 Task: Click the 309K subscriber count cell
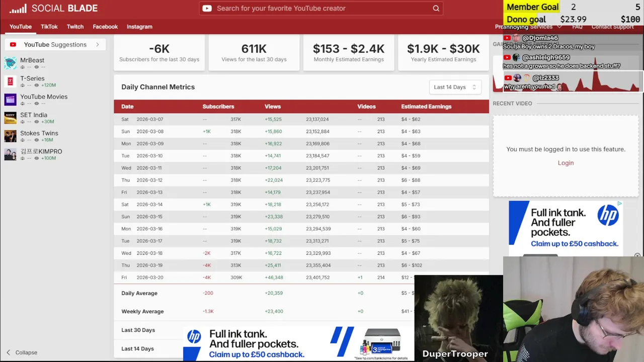(x=236, y=278)
